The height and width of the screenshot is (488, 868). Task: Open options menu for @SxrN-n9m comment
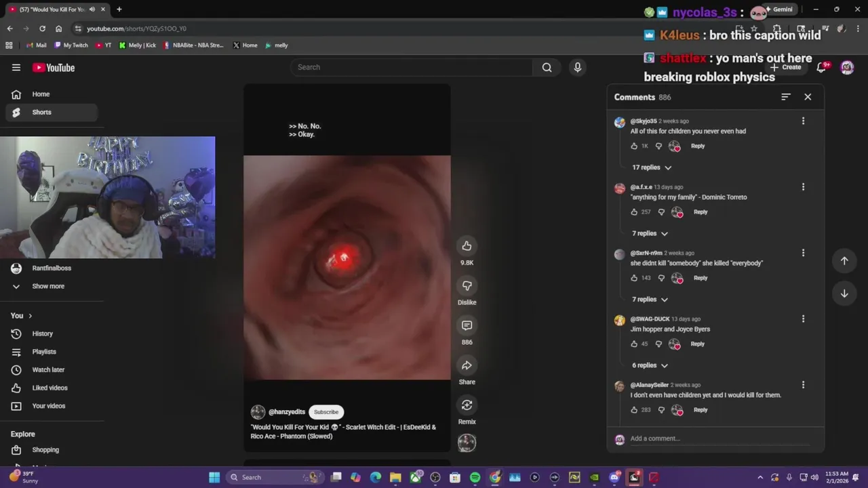[803, 253]
